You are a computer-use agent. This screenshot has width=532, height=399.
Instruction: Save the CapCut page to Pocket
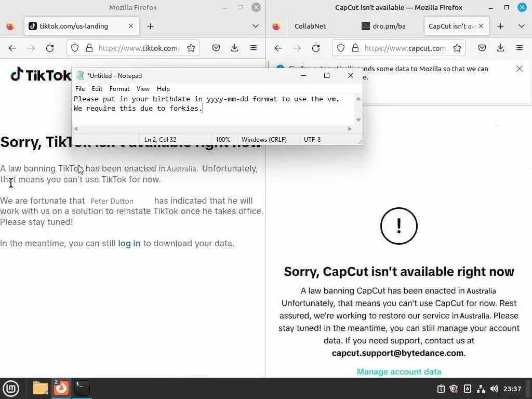pyautogui.click(x=482, y=48)
